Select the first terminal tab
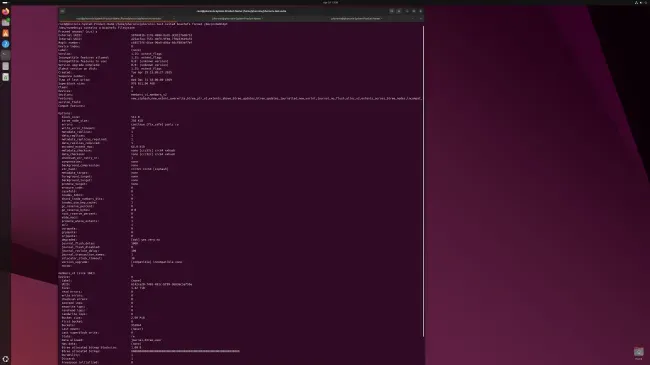The width and height of the screenshot is (650, 365). click(118, 19)
